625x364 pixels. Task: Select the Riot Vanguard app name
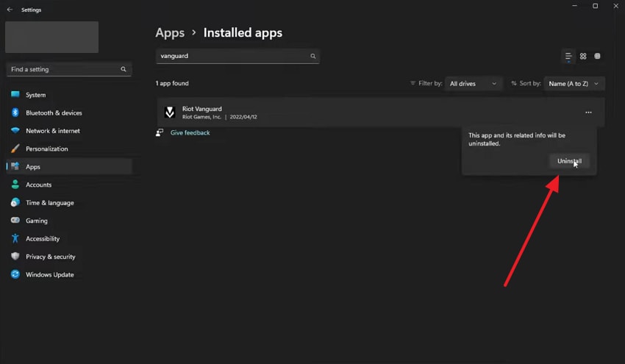point(202,109)
